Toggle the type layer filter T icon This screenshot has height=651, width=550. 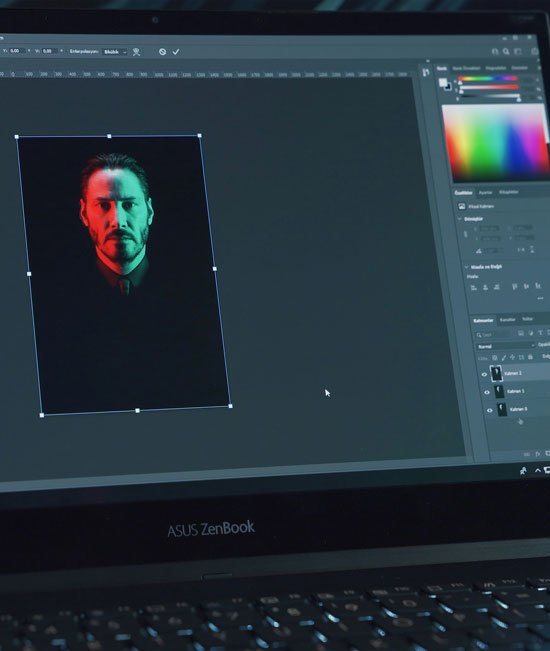click(x=540, y=333)
